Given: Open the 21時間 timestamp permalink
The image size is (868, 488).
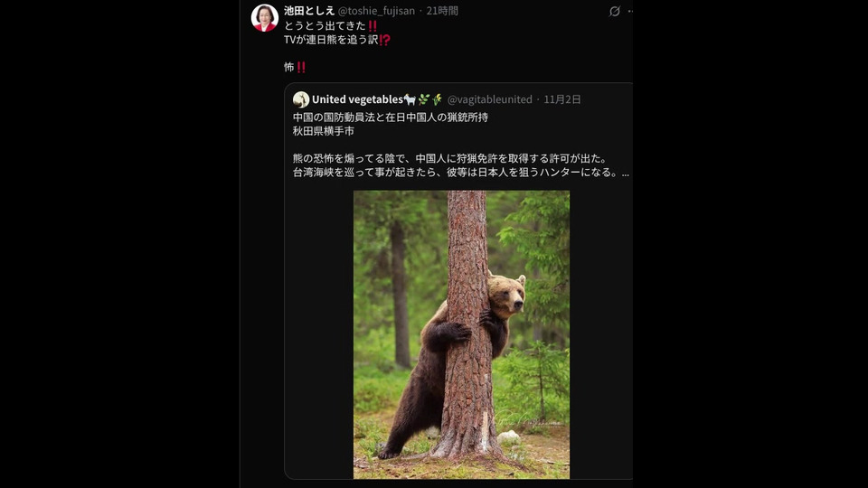Looking at the screenshot, I should coord(442,11).
